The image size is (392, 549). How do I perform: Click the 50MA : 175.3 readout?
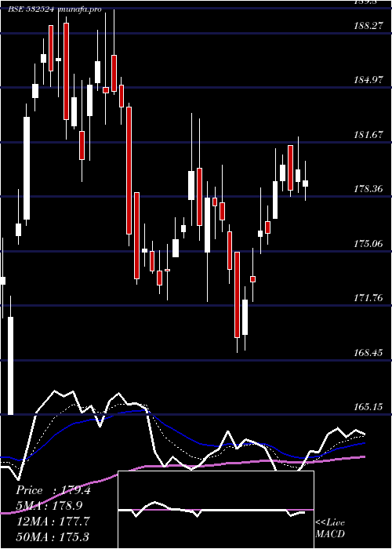click(53, 536)
